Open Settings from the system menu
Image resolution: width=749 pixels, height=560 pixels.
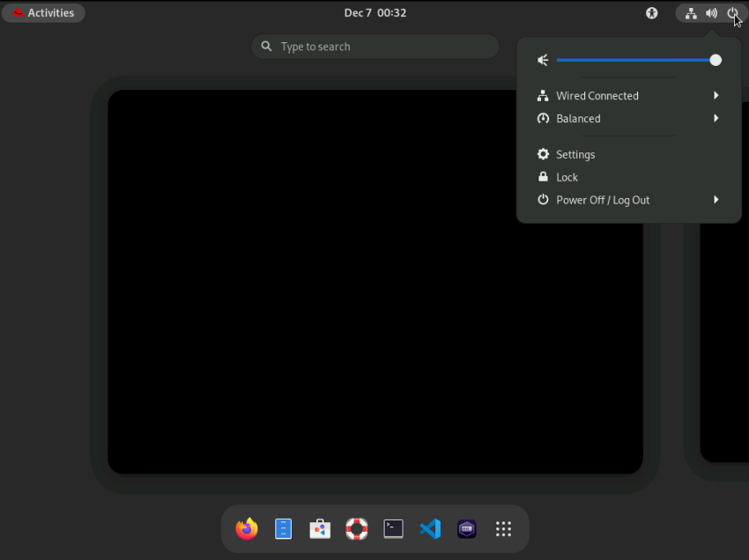tap(575, 155)
